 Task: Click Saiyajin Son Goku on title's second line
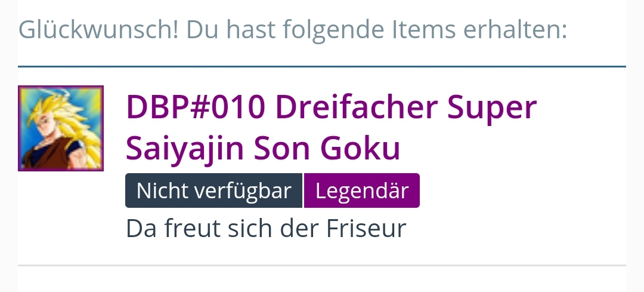[263, 149]
